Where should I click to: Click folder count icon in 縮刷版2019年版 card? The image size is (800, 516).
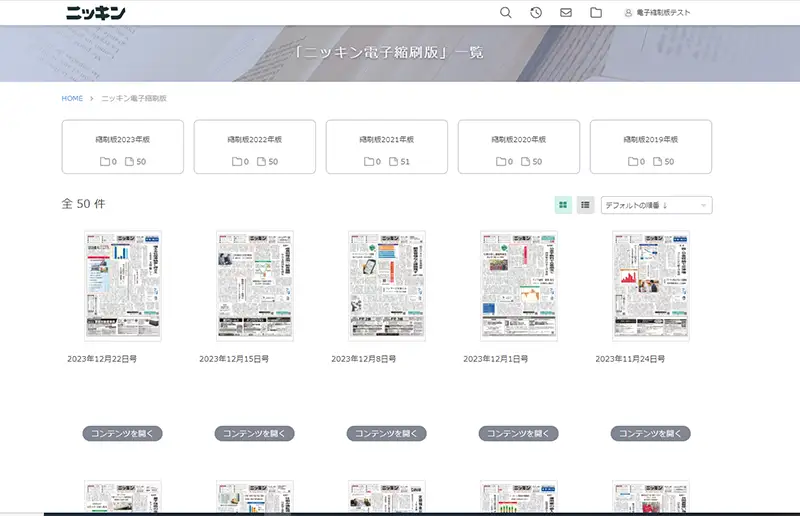(x=633, y=162)
